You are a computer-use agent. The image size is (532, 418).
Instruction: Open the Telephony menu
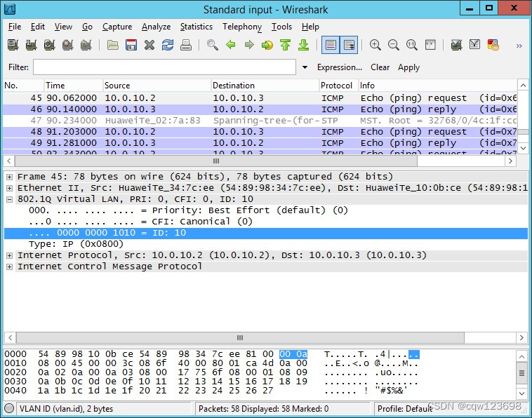click(242, 27)
